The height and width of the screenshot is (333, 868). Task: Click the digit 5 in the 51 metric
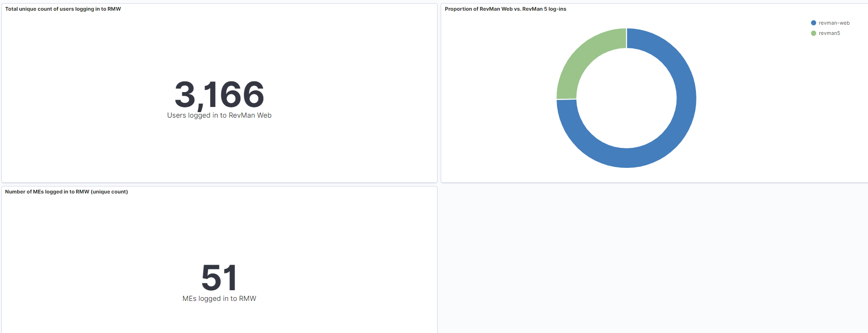211,278
